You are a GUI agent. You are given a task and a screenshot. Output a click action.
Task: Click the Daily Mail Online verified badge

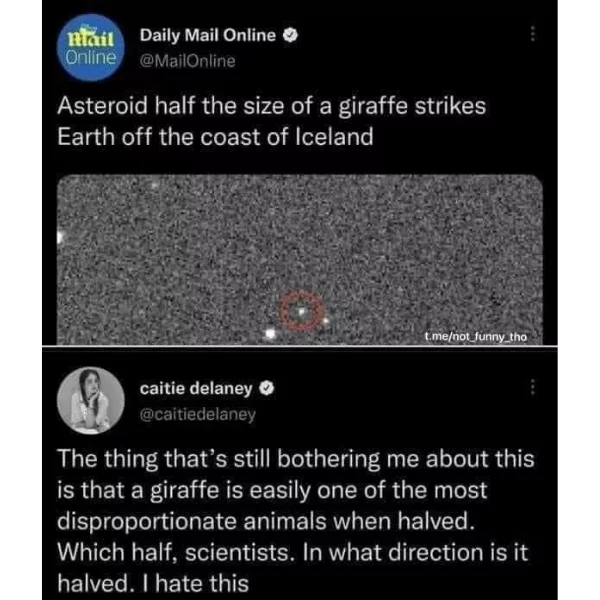pyautogui.click(x=290, y=35)
